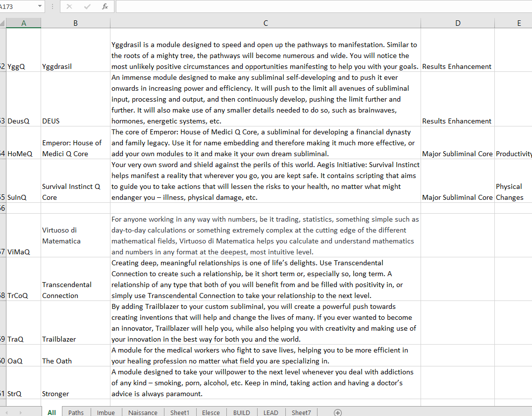This screenshot has width=532, height=416.
Task: Select the SuInQ code cell
Action: [23, 181]
